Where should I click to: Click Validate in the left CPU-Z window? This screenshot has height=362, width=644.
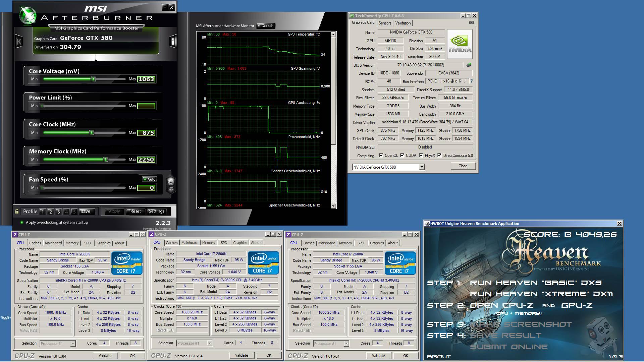105,356
